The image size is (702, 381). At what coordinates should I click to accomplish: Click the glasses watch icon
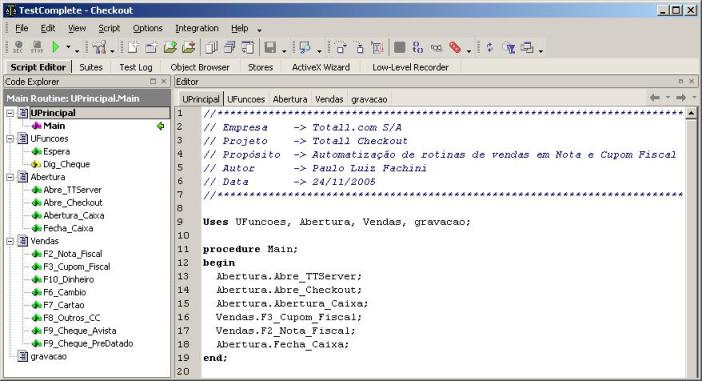tap(436, 47)
